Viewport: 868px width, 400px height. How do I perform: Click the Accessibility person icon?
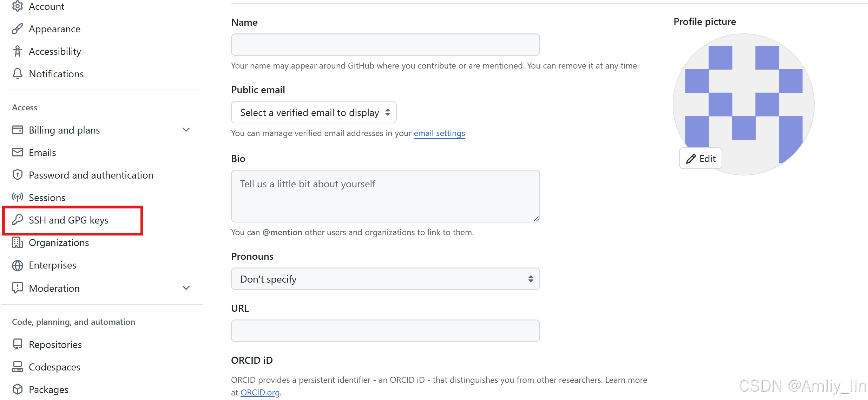point(17,51)
